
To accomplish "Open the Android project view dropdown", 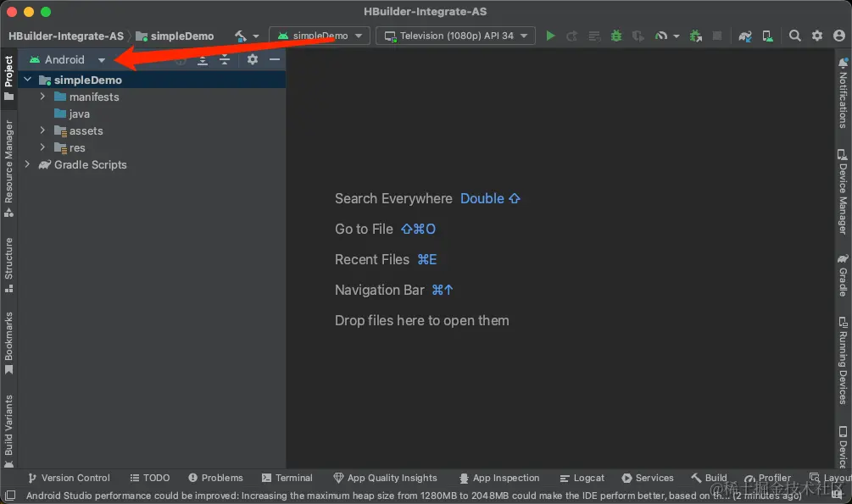I will pos(67,60).
